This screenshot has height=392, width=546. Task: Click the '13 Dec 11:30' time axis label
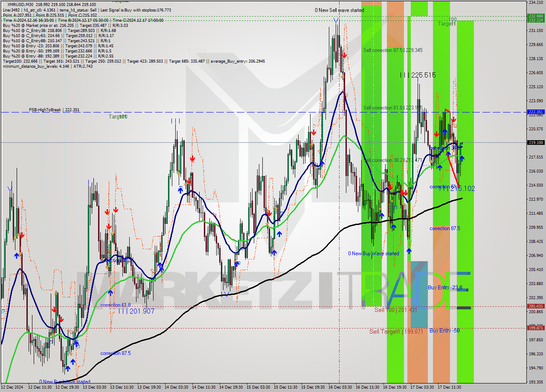[121, 387]
